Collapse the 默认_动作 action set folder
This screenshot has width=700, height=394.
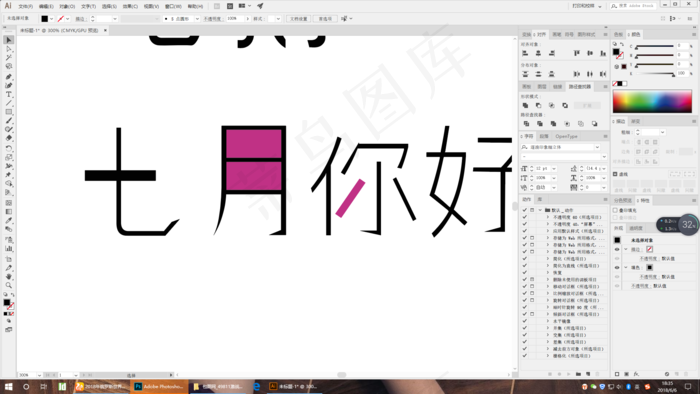tap(540, 210)
